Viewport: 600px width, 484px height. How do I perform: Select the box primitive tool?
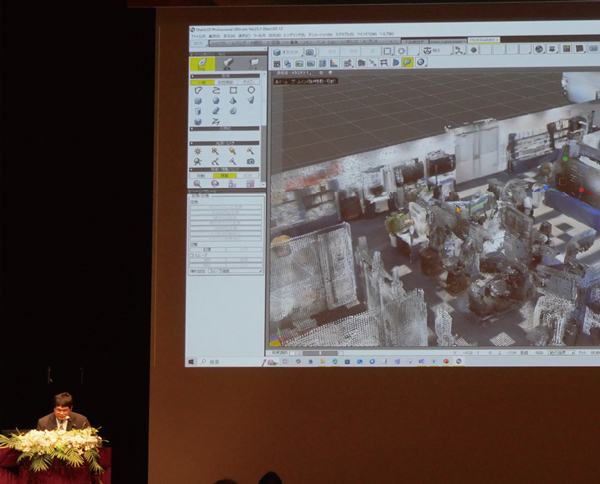point(198,101)
